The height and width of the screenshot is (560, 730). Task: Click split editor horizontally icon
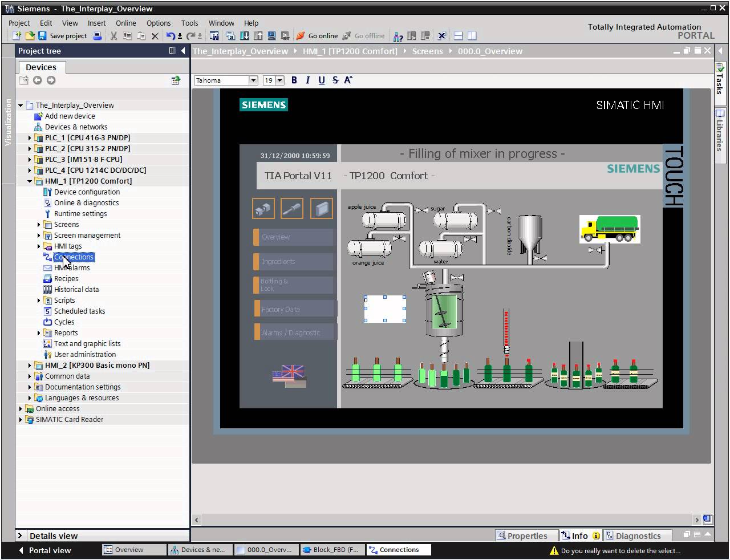(x=458, y=36)
